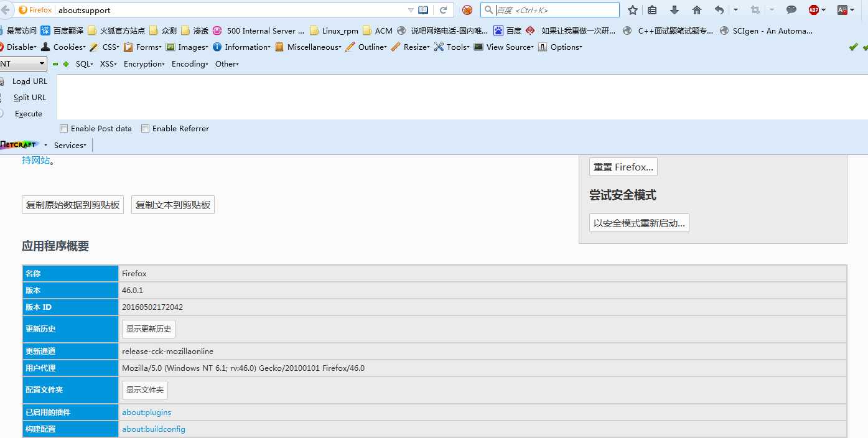Open the chat speech bubble icon
868x438 pixels.
click(791, 10)
